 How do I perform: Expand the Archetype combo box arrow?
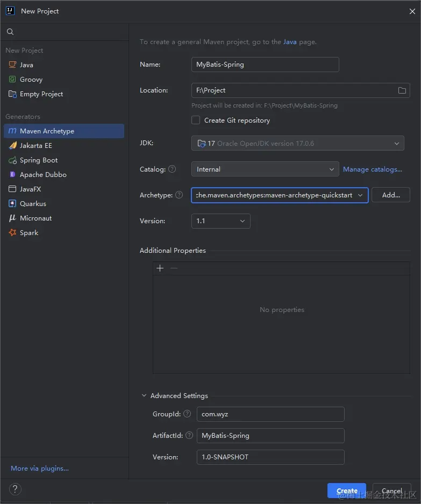pyautogui.click(x=360, y=195)
